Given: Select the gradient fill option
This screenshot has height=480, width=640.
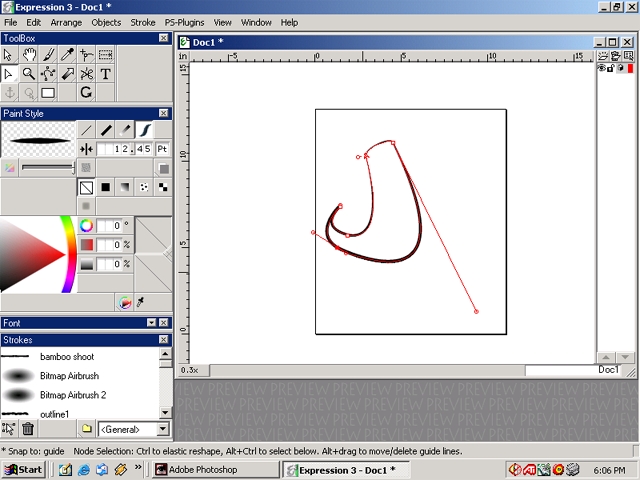Looking at the screenshot, I should coord(125,187).
